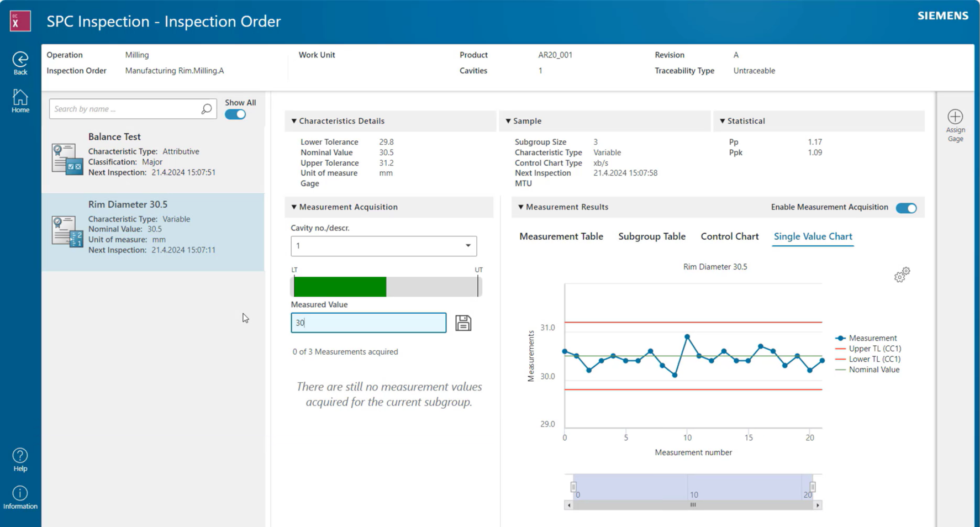Viewport: 980px width, 527px height.
Task: Click the Assign Gage icon
Action: (x=955, y=117)
